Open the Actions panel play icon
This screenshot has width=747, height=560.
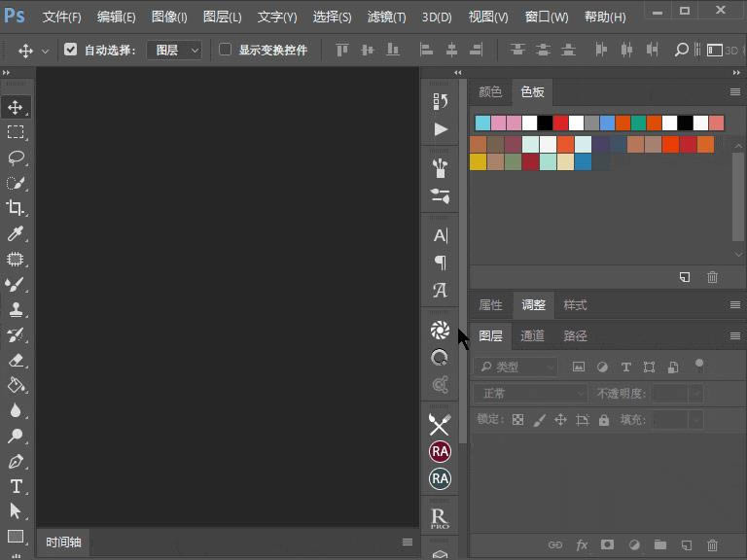pos(441,129)
